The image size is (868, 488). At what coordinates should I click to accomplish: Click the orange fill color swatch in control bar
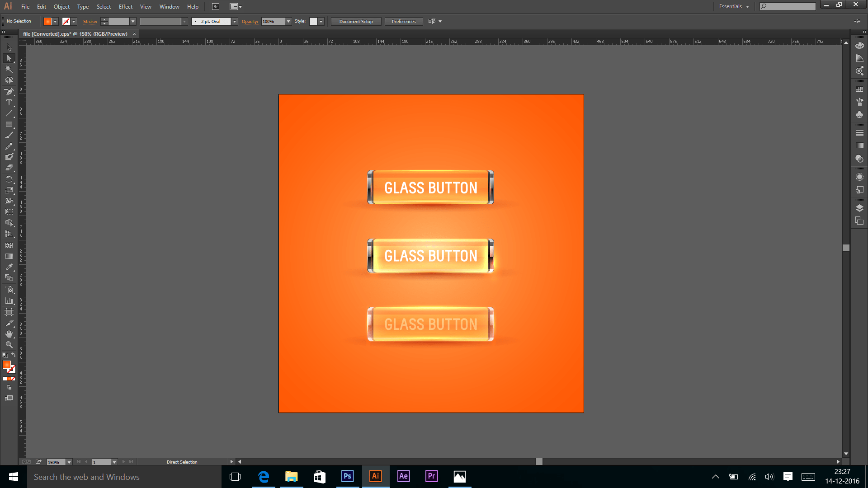click(x=47, y=22)
